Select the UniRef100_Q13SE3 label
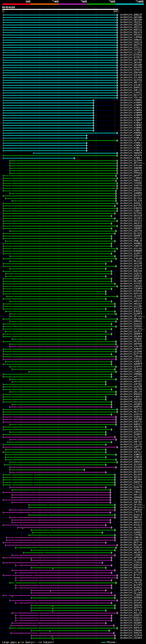Viewport: 146px width, 644px height. [131, 218]
